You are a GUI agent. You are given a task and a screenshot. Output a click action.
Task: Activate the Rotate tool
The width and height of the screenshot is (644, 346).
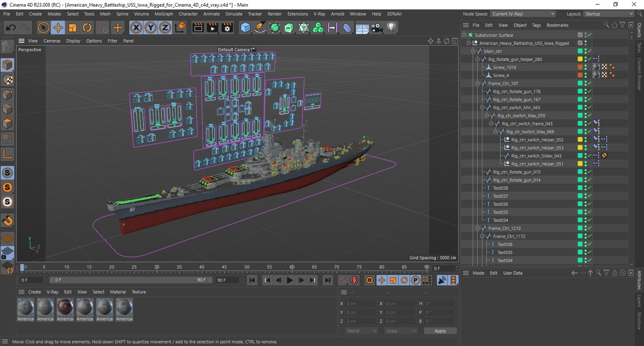[87, 28]
